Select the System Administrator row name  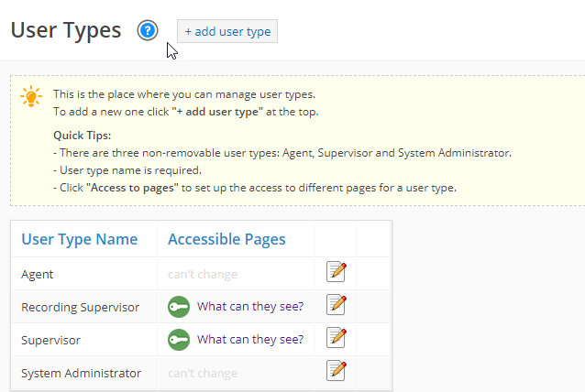click(81, 373)
